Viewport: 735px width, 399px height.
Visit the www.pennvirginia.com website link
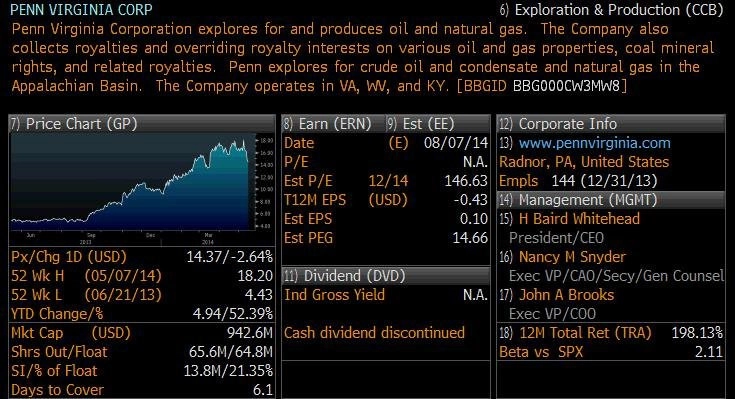(594, 143)
